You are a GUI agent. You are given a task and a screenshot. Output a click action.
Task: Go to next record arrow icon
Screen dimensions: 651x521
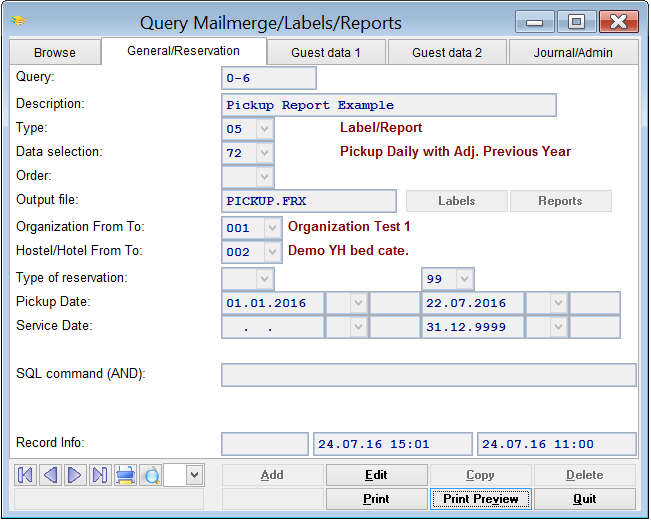pyautogui.click(x=75, y=475)
